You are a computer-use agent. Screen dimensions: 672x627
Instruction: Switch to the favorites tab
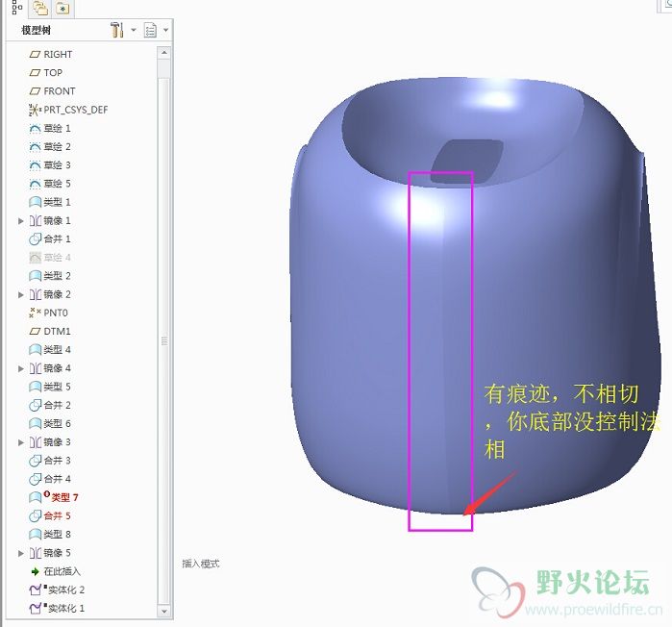[x=63, y=8]
